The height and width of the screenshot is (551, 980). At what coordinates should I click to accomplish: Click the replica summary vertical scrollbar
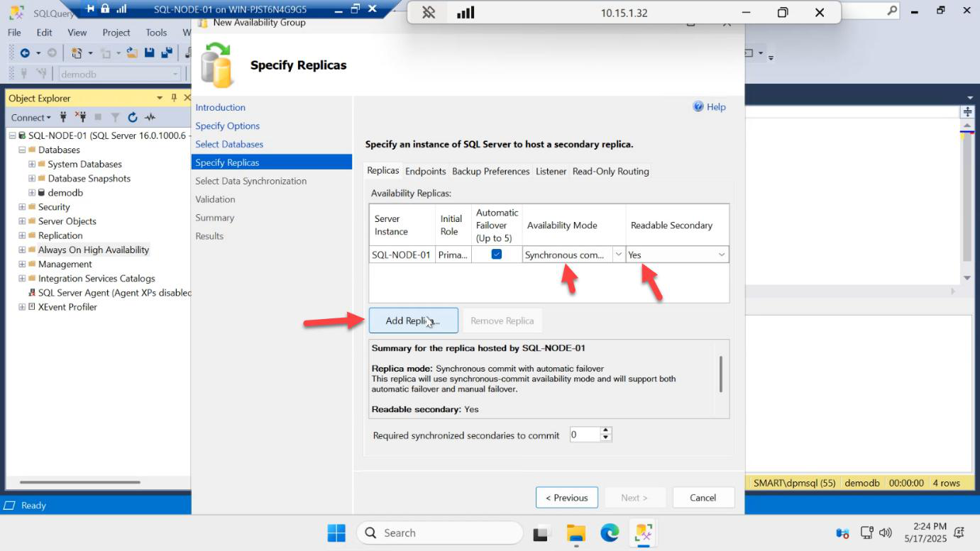[721, 374]
